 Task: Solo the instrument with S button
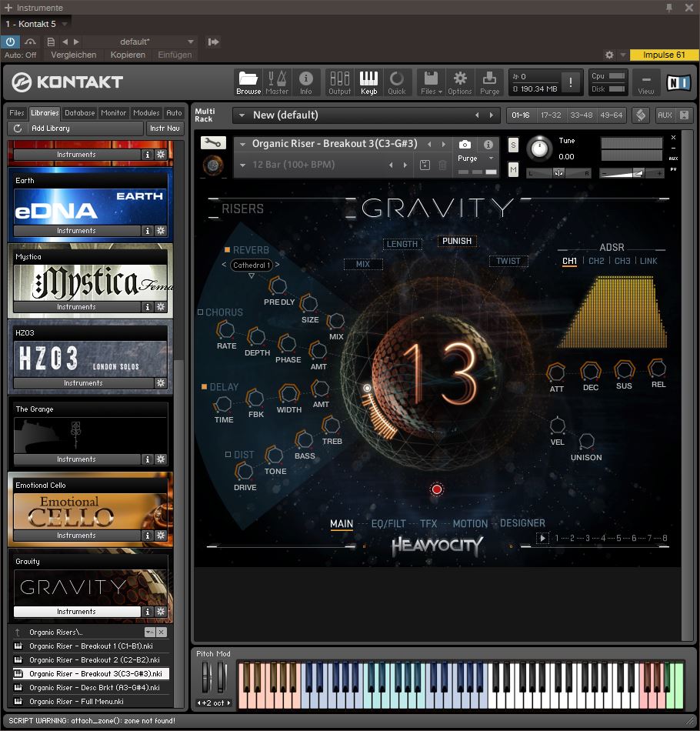pos(513,145)
